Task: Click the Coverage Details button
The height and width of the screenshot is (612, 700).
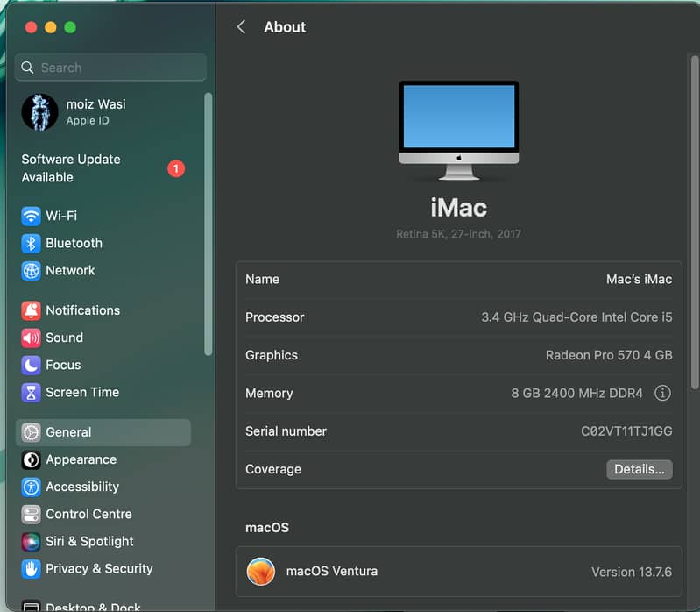Action: [640, 469]
